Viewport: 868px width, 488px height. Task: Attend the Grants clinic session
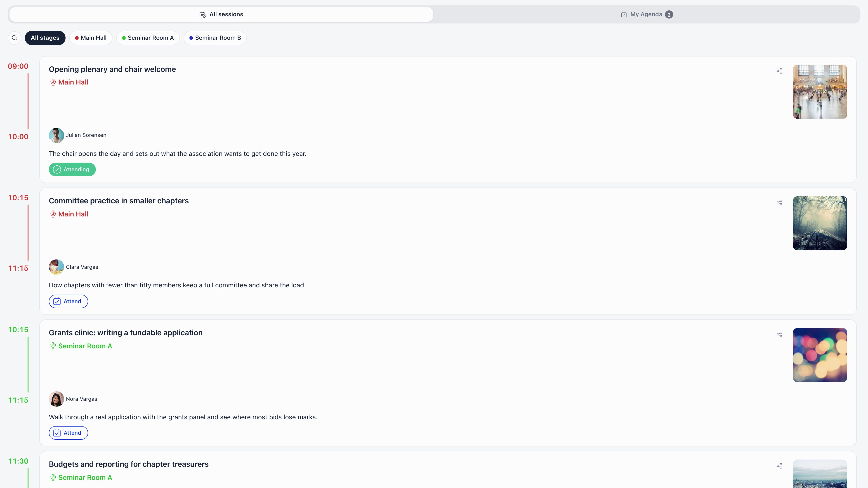coord(68,433)
